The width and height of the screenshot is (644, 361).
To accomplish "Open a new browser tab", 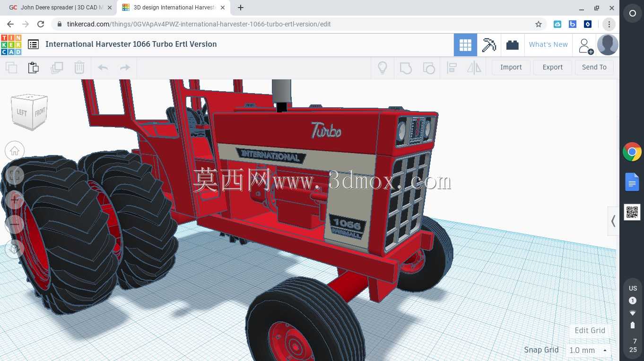I will point(241,8).
